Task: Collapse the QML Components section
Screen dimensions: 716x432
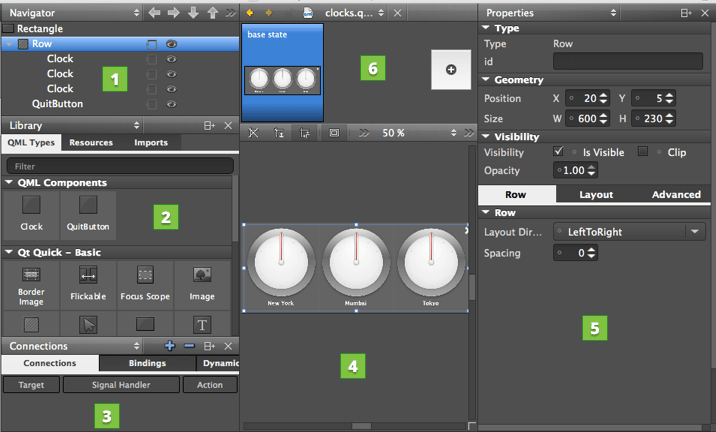Action: (9, 183)
